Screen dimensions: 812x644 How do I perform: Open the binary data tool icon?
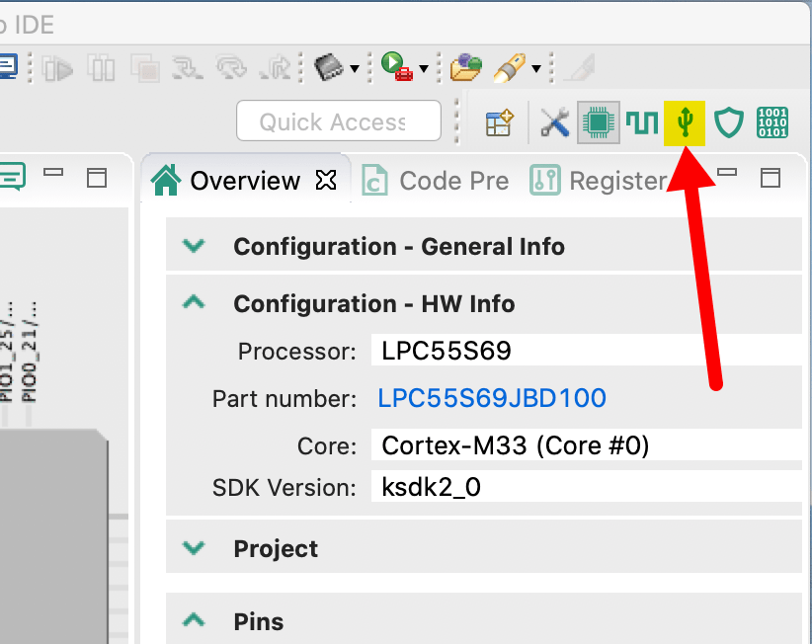tap(771, 122)
